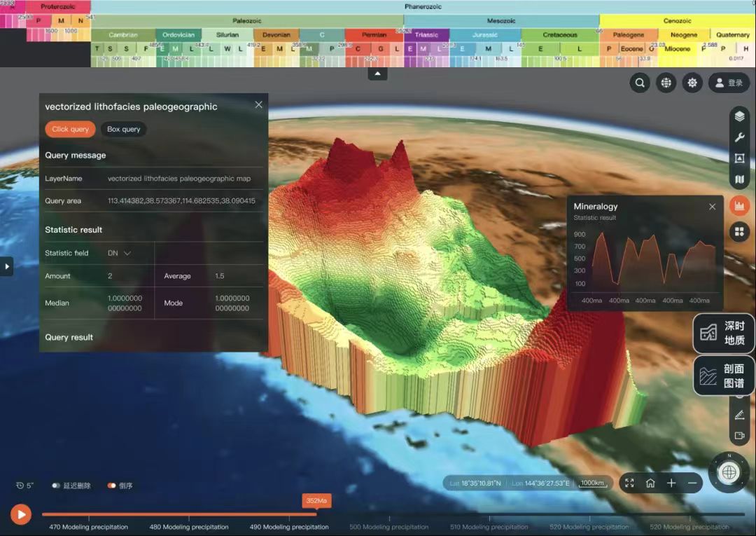Select the Paleozoic era bar
756x536 pixels.
(247, 21)
